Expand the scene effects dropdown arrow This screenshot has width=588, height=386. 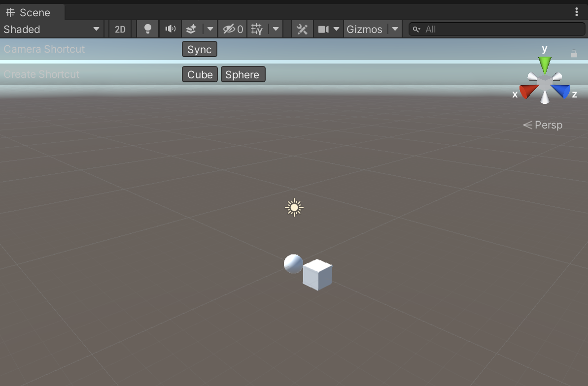210,29
